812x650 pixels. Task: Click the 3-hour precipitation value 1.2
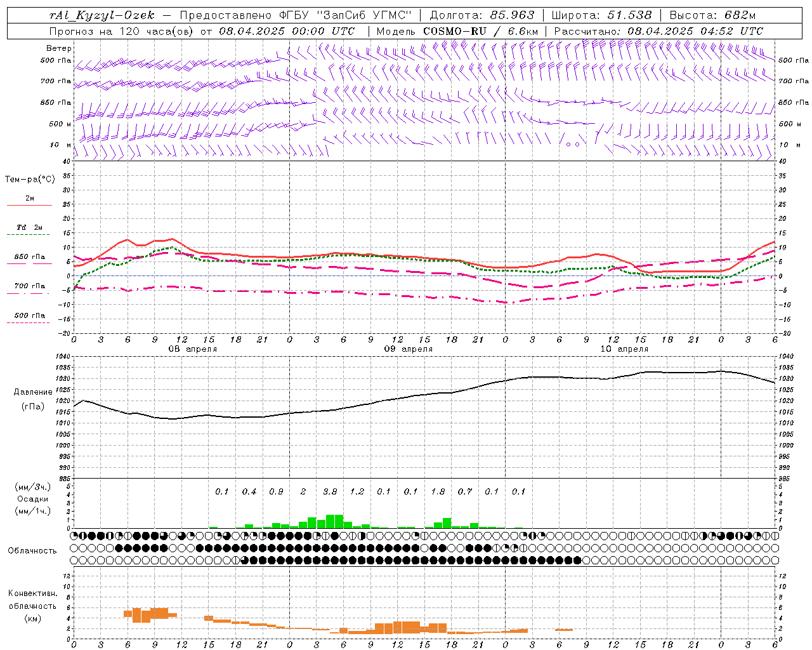[x=357, y=492]
